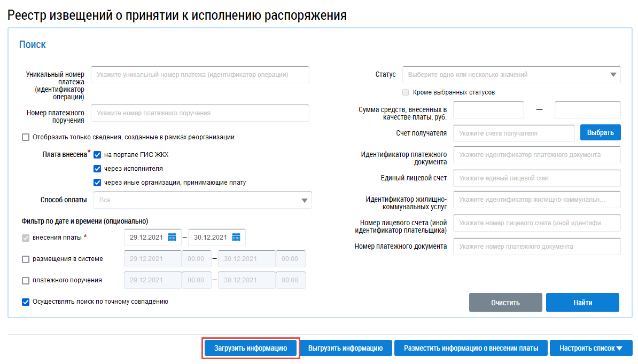Viewport: 638px width, 364px height.
Task: Toggle 'Кроме выбранных статусов' checkbox
Action: (x=406, y=92)
